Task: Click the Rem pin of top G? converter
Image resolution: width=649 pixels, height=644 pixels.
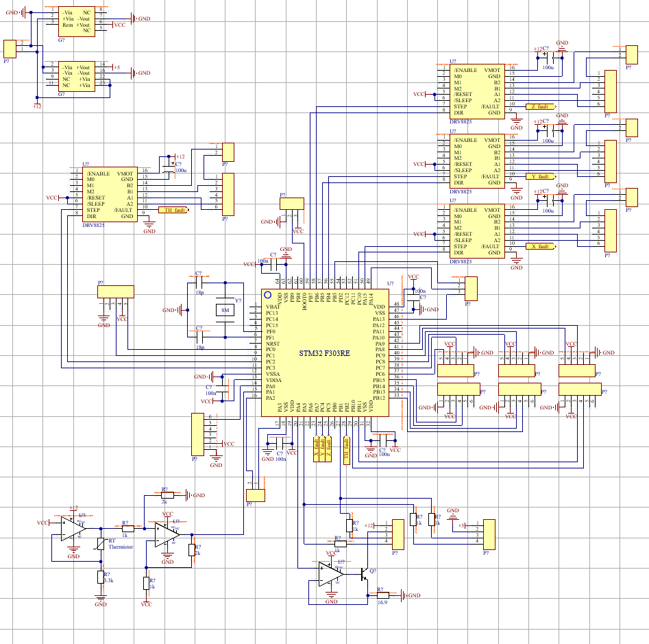Action: click(x=67, y=25)
